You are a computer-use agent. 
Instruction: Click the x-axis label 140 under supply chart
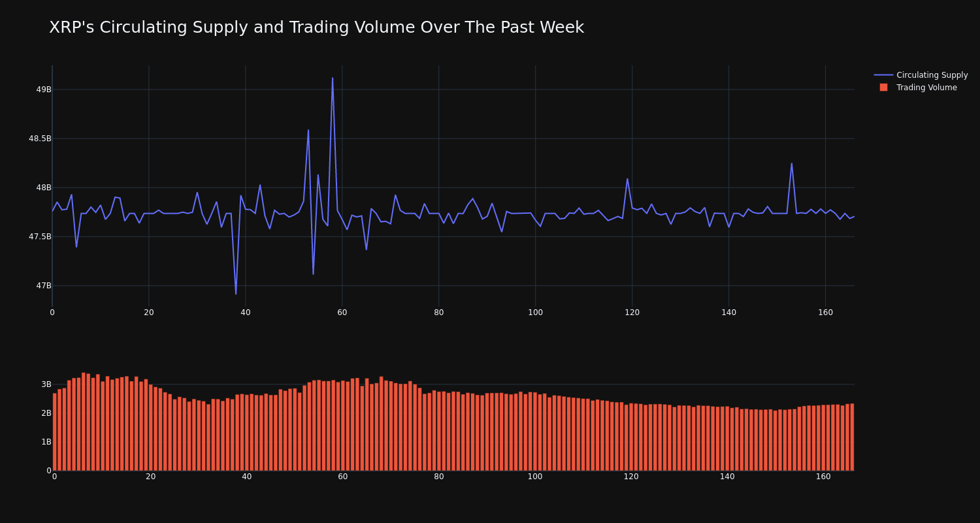point(728,312)
